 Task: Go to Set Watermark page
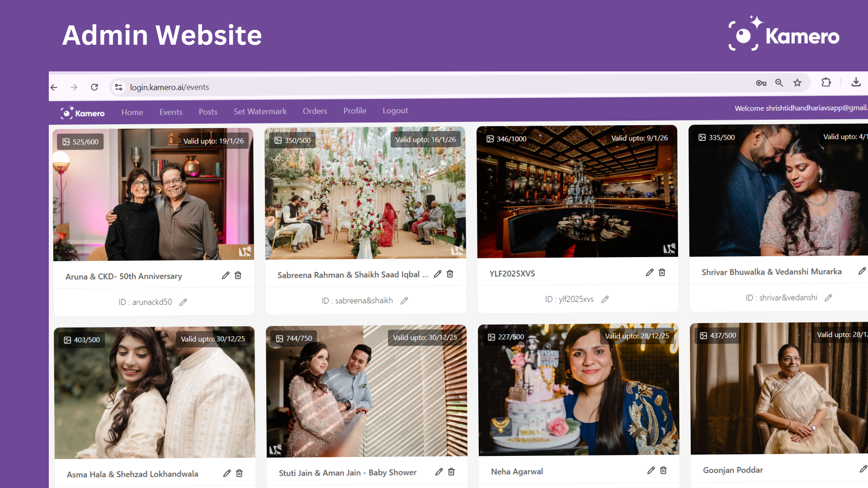(260, 111)
